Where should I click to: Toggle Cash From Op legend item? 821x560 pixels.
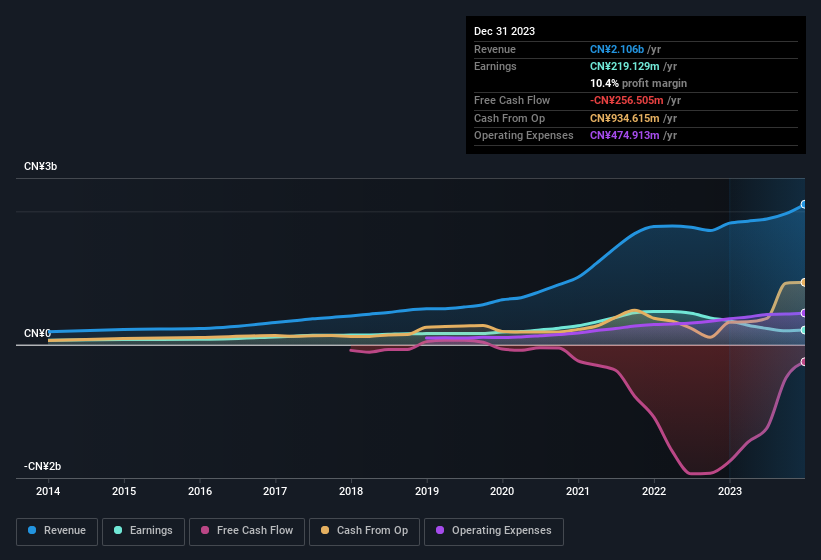(364, 530)
